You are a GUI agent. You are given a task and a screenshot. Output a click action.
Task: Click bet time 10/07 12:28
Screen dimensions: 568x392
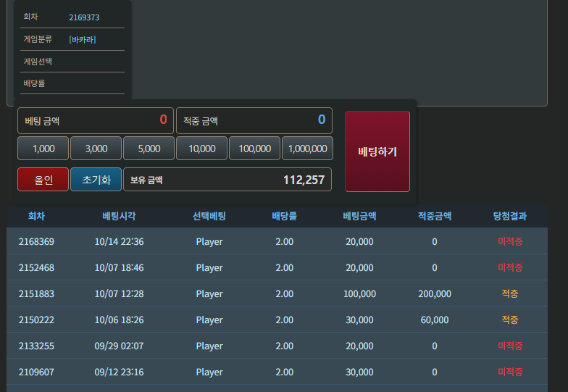(x=119, y=294)
